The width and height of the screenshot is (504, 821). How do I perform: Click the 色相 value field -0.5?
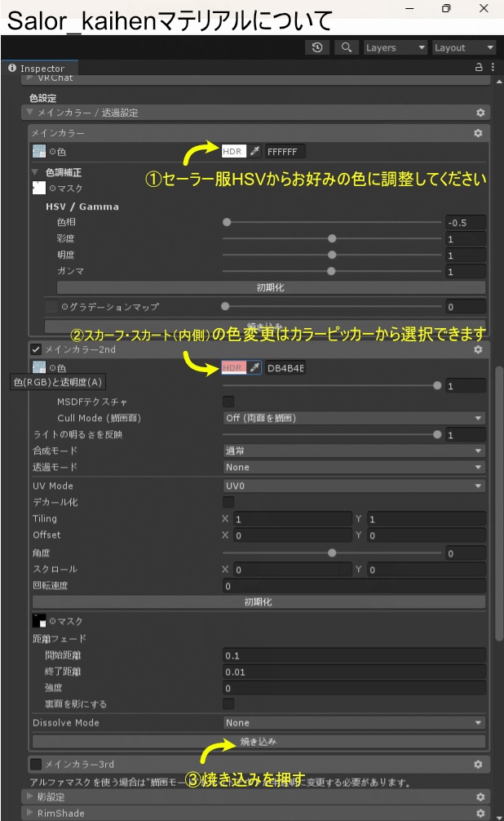coord(466,223)
